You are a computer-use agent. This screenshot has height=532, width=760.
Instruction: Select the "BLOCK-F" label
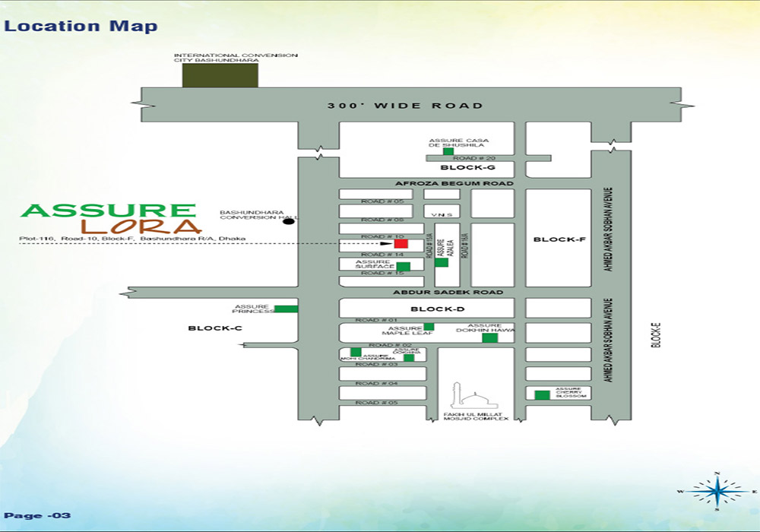(x=559, y=239)
